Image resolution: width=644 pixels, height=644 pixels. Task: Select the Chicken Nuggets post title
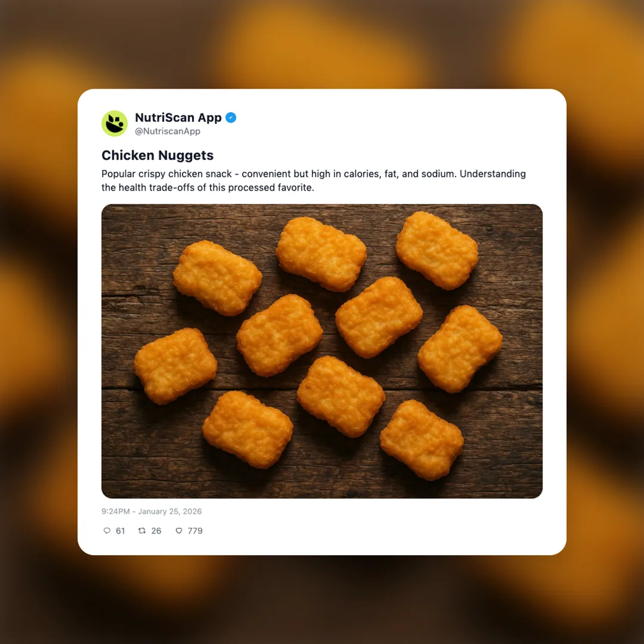pyautogui.click(x=157, y=155)
